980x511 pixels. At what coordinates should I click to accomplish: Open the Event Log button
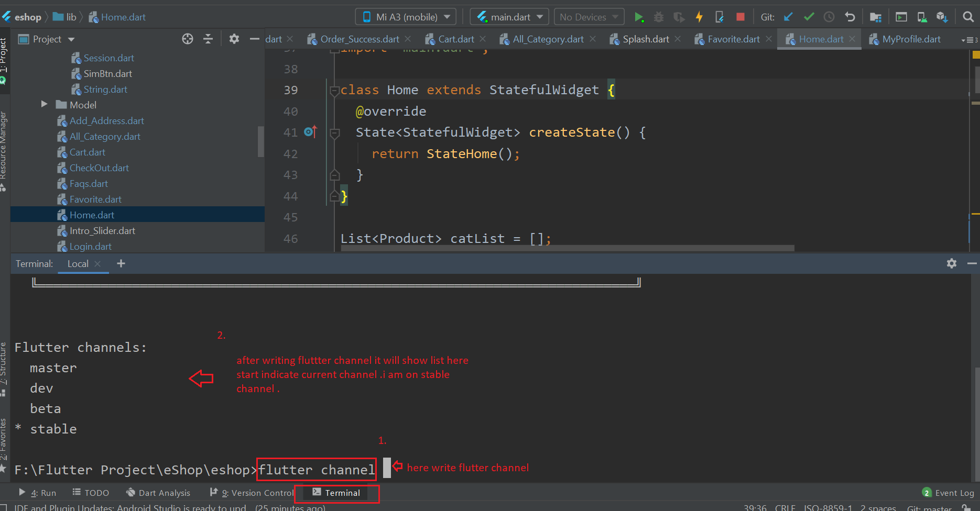pos(948,493)
